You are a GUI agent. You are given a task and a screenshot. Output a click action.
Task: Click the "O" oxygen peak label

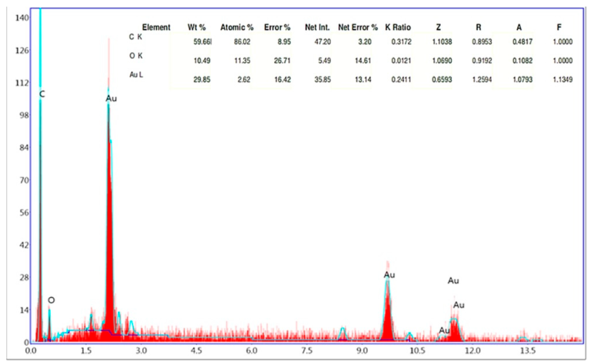pyautogui.click(x=51, y=300)
